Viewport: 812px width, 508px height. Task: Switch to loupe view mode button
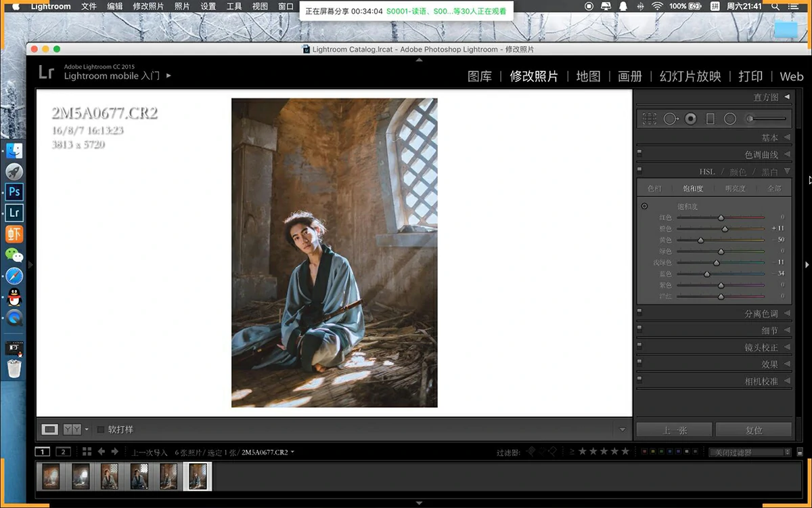[x=50, y=429]
